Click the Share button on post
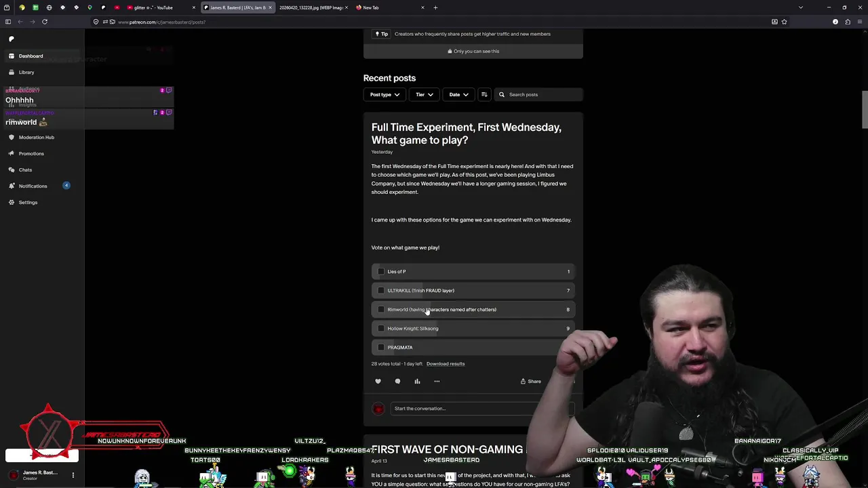This screenshot has height=488, width=868. pyautogui.click(x=531, y=382)
